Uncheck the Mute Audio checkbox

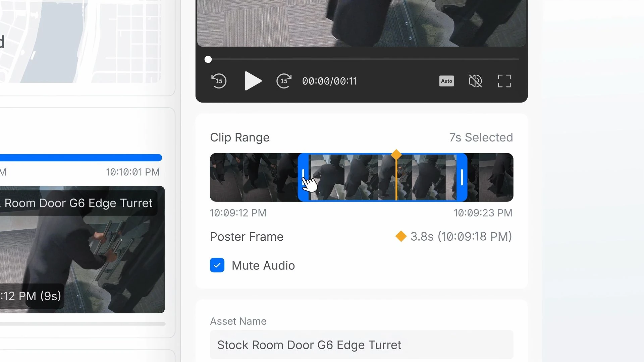[x=217, y=265]
